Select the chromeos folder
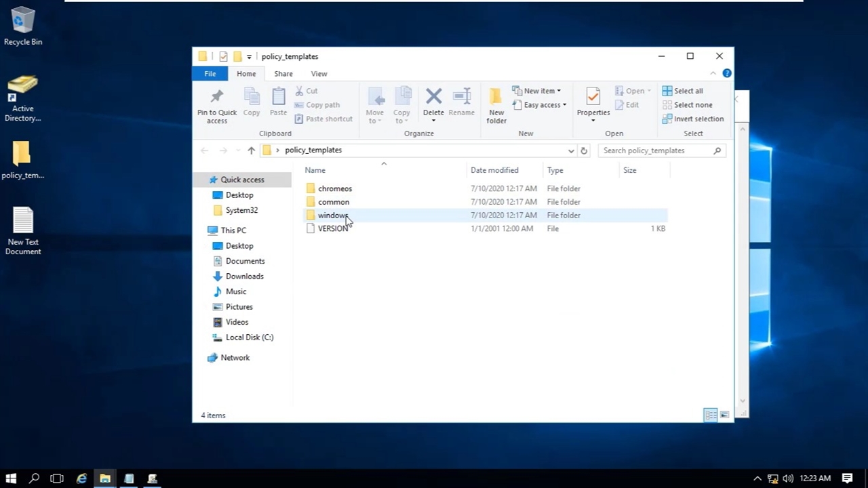This screenshot has height=488, width=868. pyautogui.click(x=334, y=188)
